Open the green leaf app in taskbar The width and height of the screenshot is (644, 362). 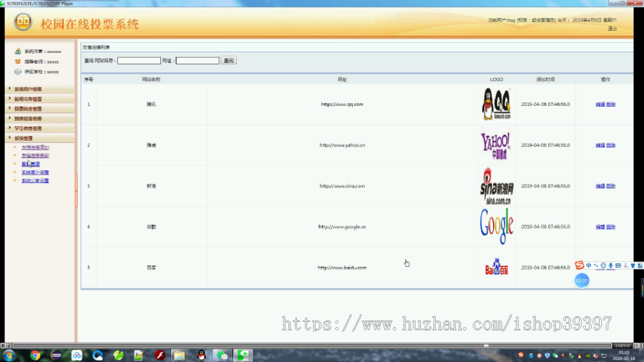pos(118,356)
